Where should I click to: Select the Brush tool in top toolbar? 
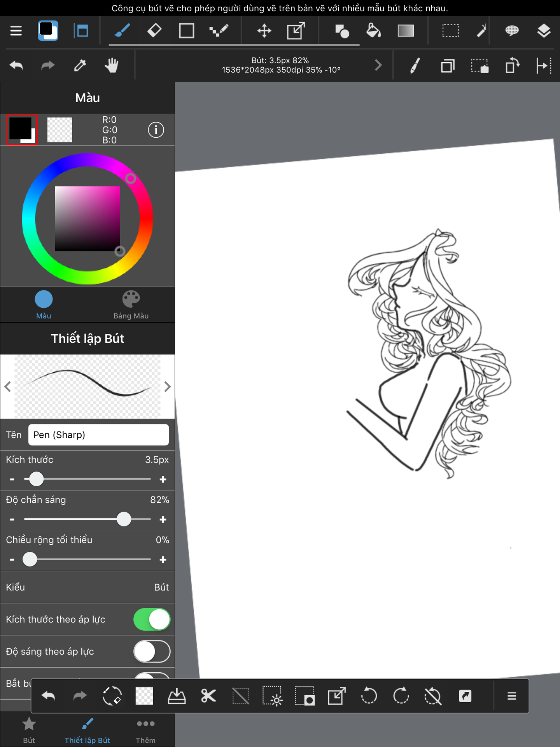pyautogui.click(x=122, y=31)
